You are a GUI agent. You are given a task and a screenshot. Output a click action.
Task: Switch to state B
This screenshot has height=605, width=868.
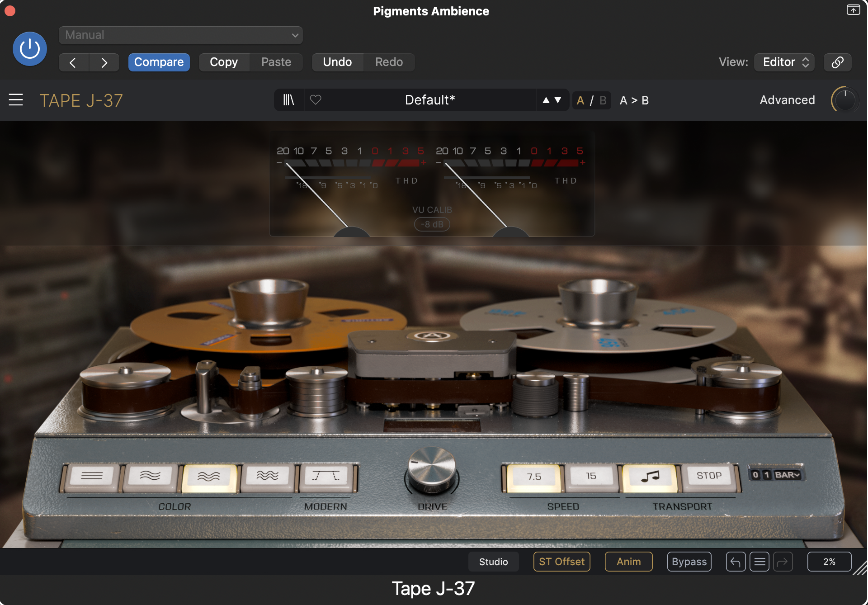[x=603, y=100]
